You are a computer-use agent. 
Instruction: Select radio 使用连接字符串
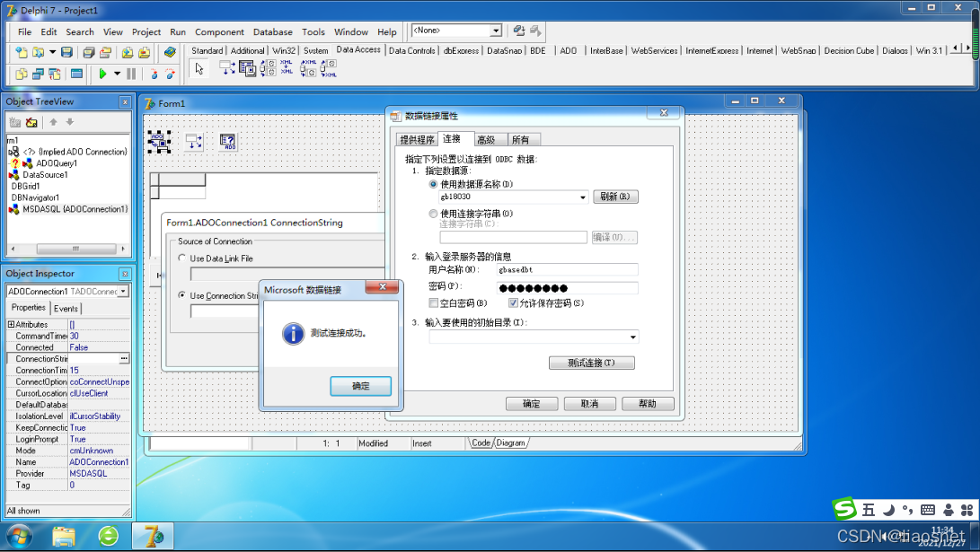point(433,214)
